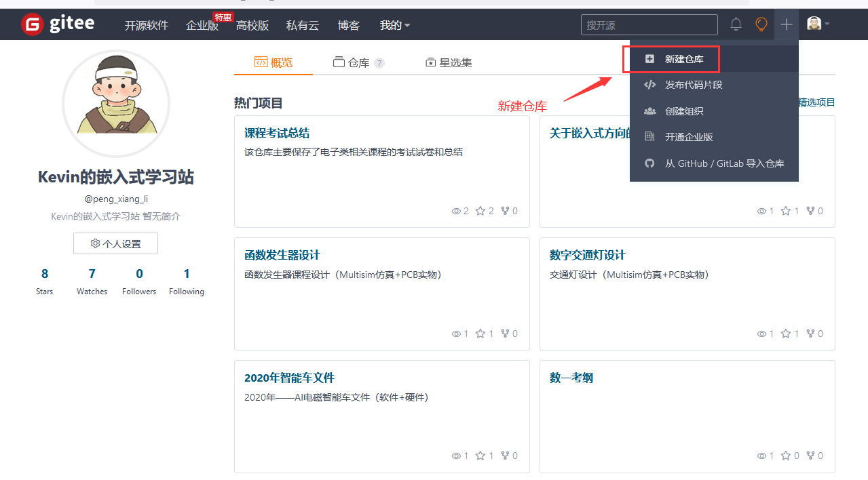This screenshot has width=868, height=480.
Task: Open the 数字交通灯设计 project
Action: click(587, 256)
